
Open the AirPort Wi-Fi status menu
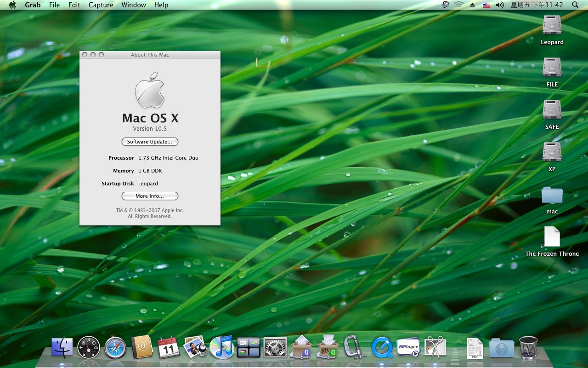[458, 5]
